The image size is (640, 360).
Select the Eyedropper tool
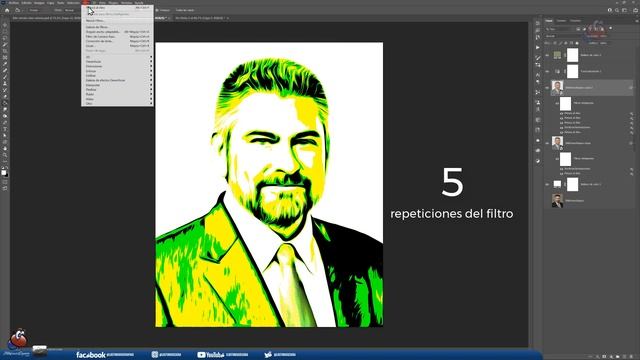[x=5, y=64]
